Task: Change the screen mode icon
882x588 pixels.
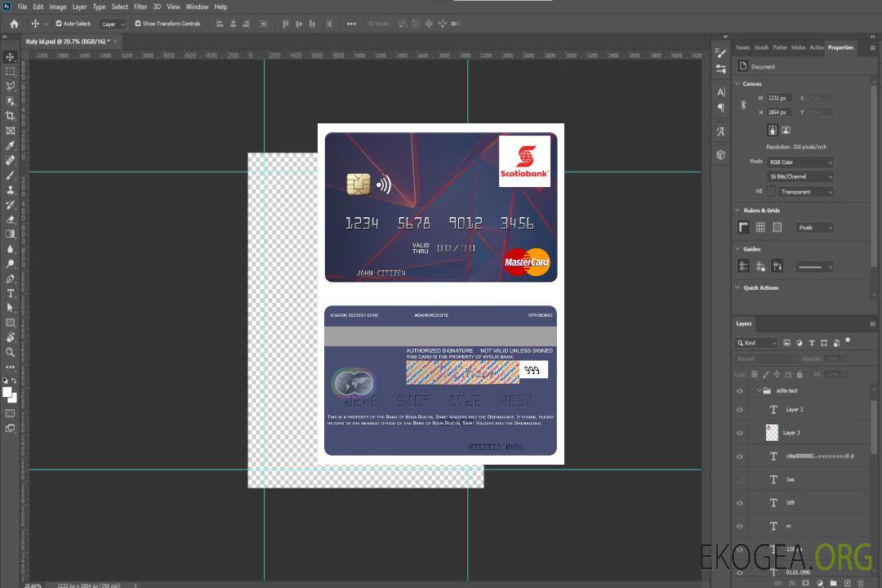Action: coord(10,428)
